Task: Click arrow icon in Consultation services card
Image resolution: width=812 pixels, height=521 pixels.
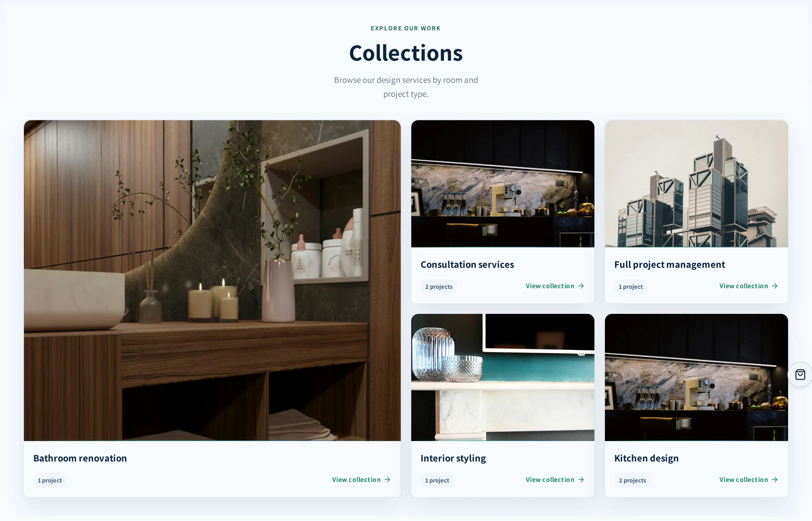Action: [x=581, y=286]
